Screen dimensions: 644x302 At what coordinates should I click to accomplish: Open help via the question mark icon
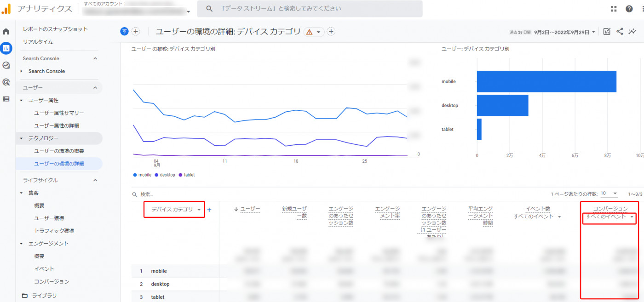(x=629, y=9)
